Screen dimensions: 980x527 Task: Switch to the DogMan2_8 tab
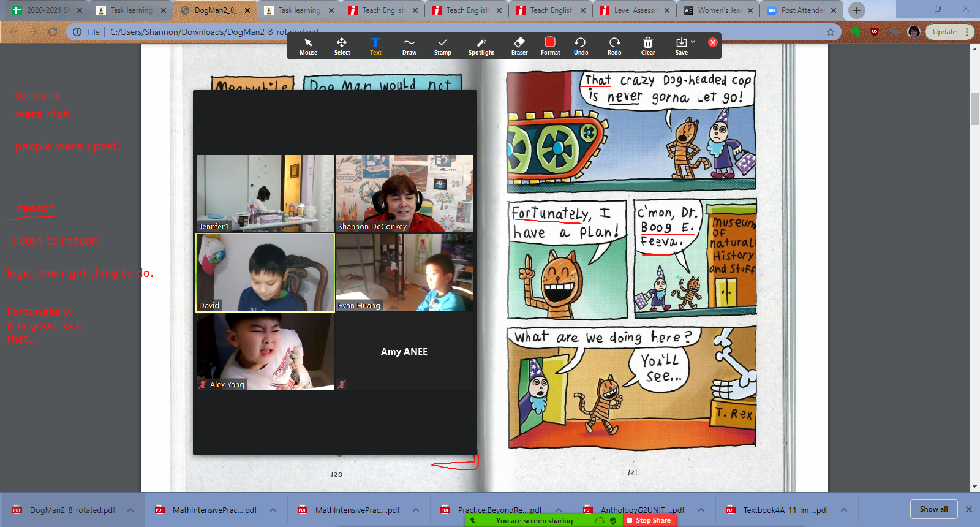point(216,10)
